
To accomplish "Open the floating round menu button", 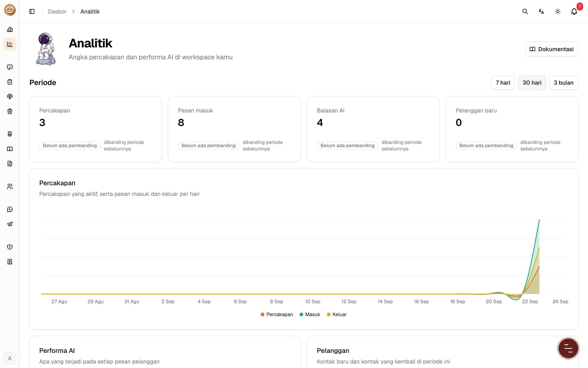I will 568,348.
